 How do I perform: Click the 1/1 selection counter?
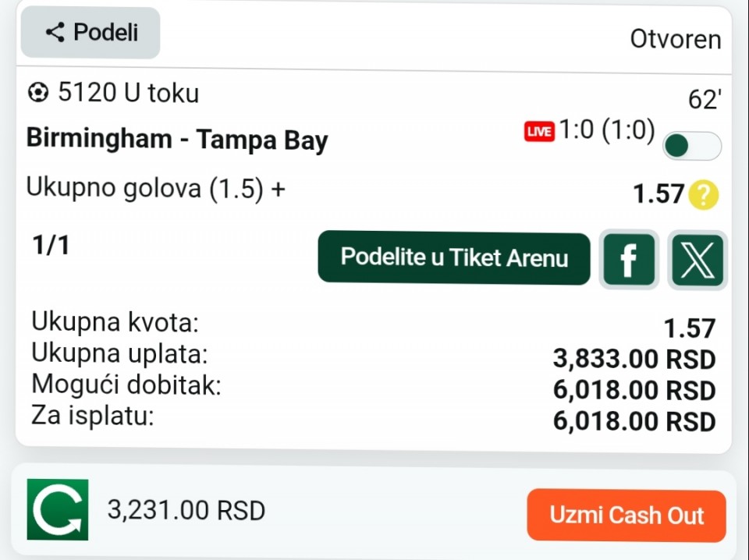51,246
